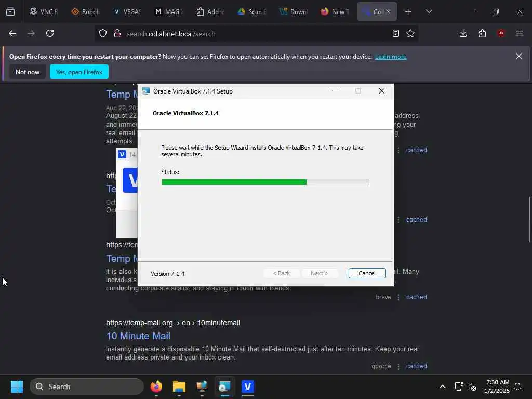Click the VirtualBox installer taskbar icon
532x399 pixels.
tap(224, 387)
